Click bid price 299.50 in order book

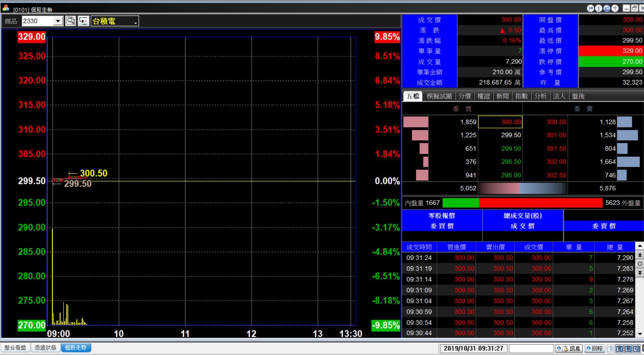click(511, 135)
